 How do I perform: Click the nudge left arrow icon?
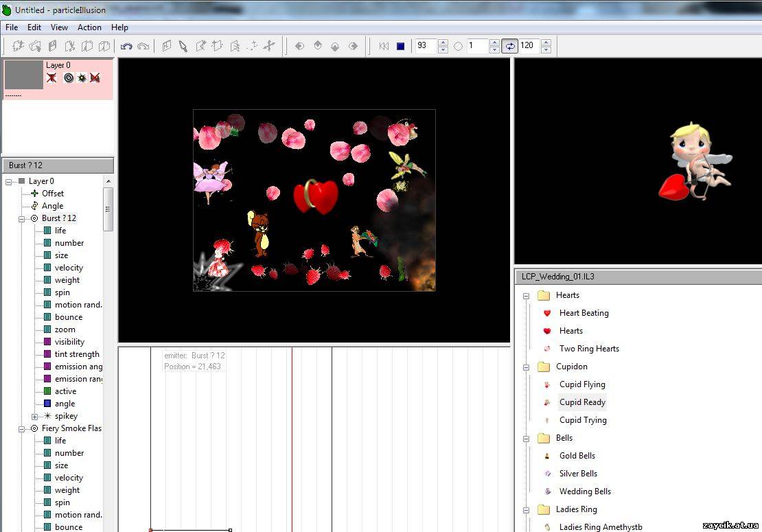coord(299,46)
